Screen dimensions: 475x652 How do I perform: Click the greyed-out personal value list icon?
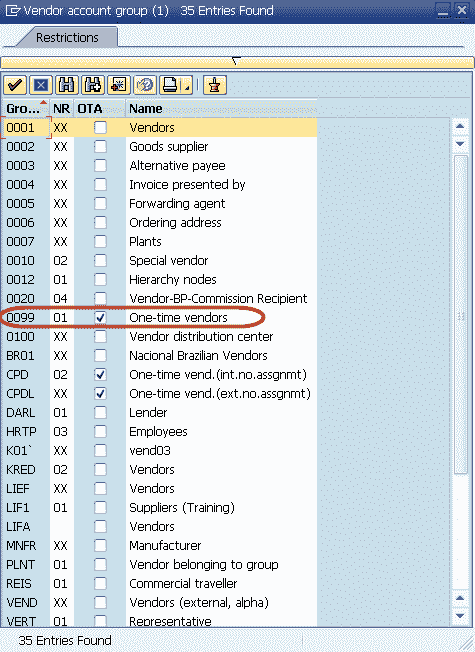click(x=145, y=85)
